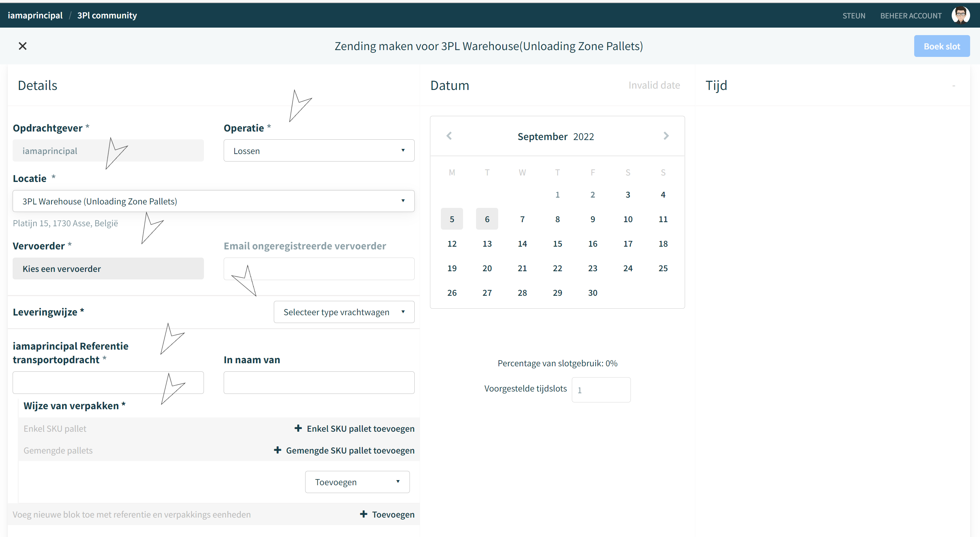Select September 12 in the calendar
Viewport: 980px width, 537px height.
tap(451, 244)
